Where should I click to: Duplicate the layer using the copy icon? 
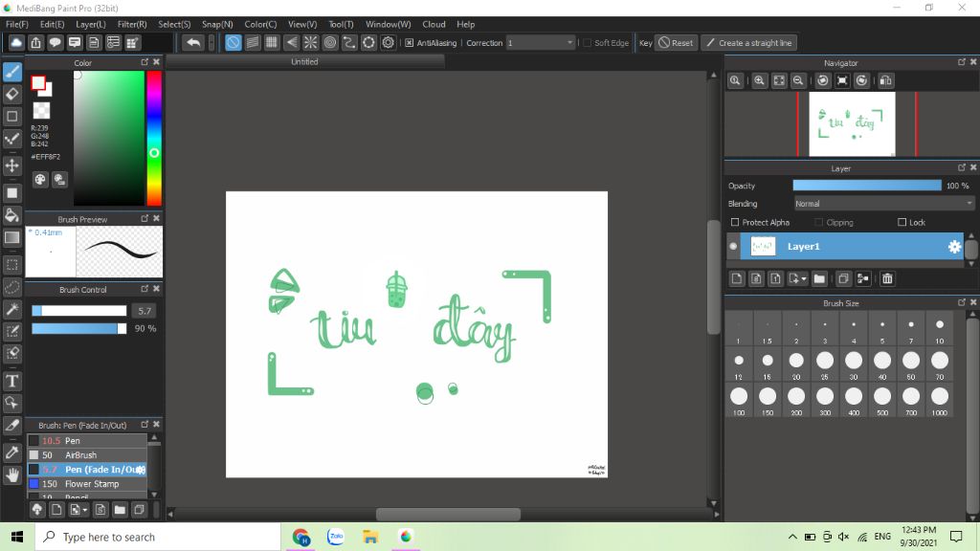point(843,278)
